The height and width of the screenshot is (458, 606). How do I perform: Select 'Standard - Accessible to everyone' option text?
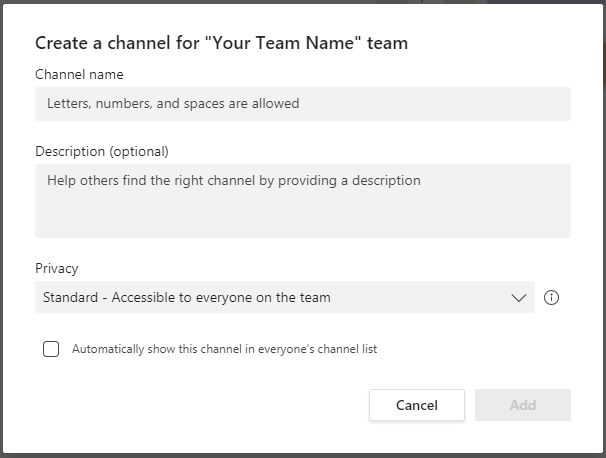pyautogui.click(x=187, y=297)
